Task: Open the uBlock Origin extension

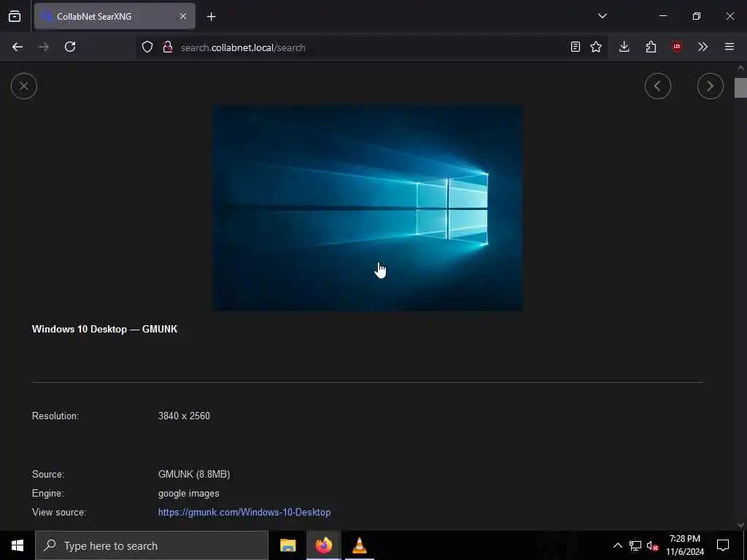Action: pos(677,47)
